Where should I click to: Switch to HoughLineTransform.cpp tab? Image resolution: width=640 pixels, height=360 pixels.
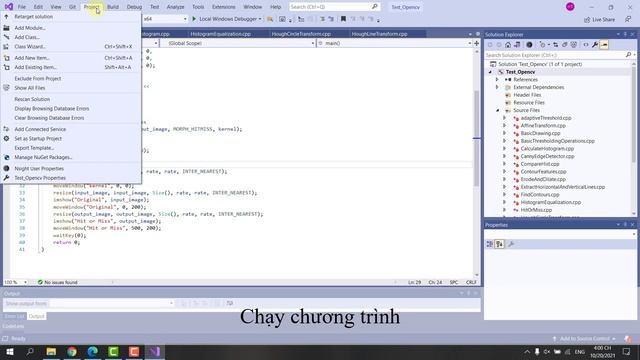(x=380, y=34)
